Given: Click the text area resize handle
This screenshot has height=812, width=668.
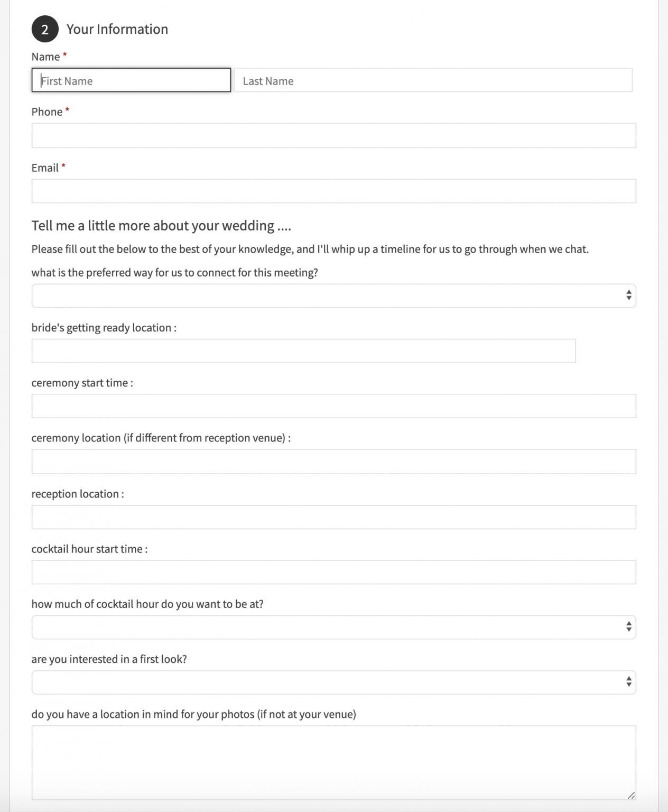Looking at the screenshot, I should pyautogui.click(x=631, y=795).
